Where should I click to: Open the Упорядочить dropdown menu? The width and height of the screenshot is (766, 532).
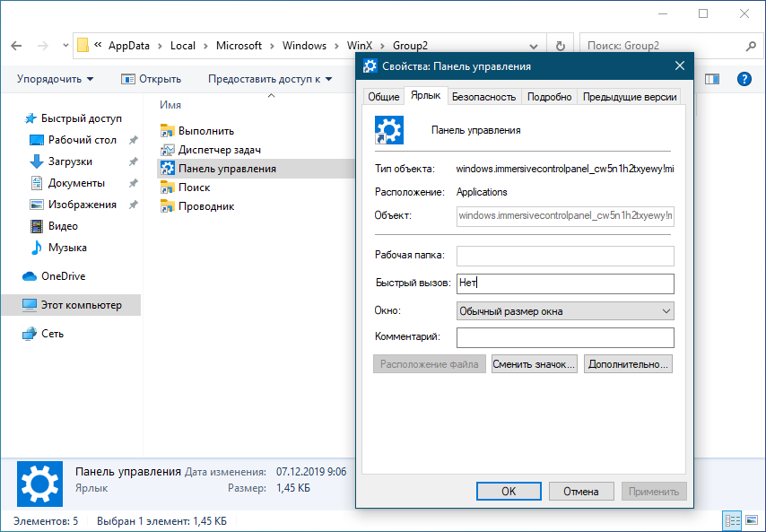[x=55, y=79]
